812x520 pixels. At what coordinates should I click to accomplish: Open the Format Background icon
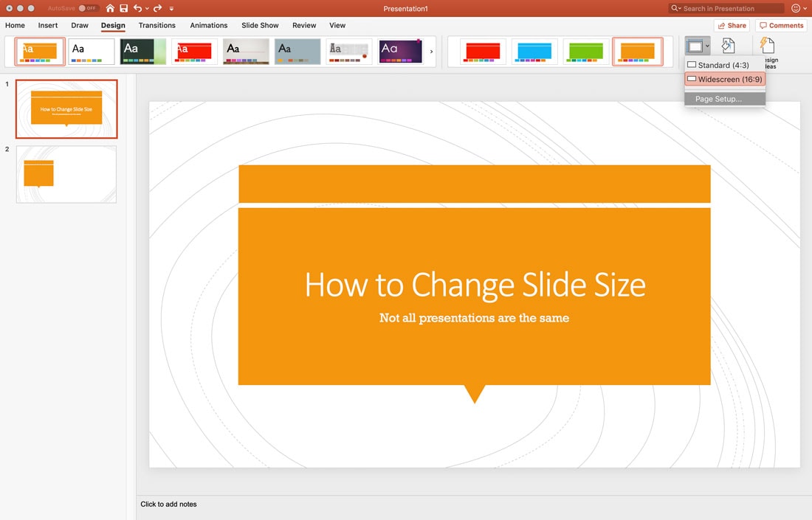[728, 46]
